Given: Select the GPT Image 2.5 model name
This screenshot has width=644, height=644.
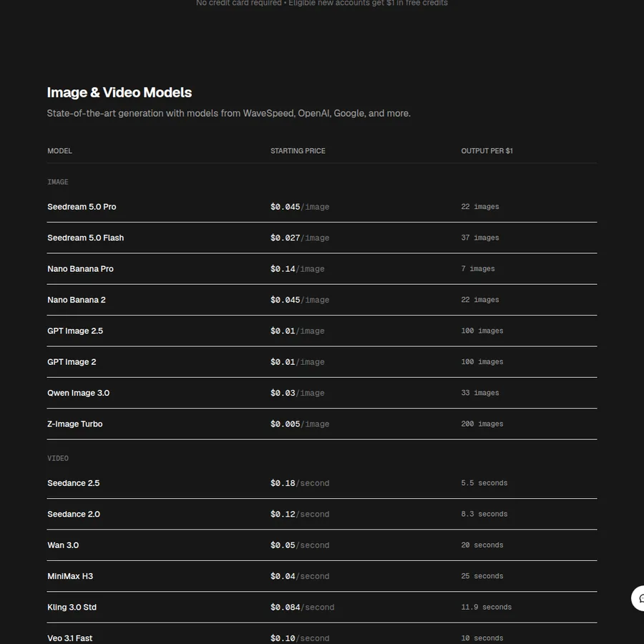Looking at the screenshot, I should [75, 331].
